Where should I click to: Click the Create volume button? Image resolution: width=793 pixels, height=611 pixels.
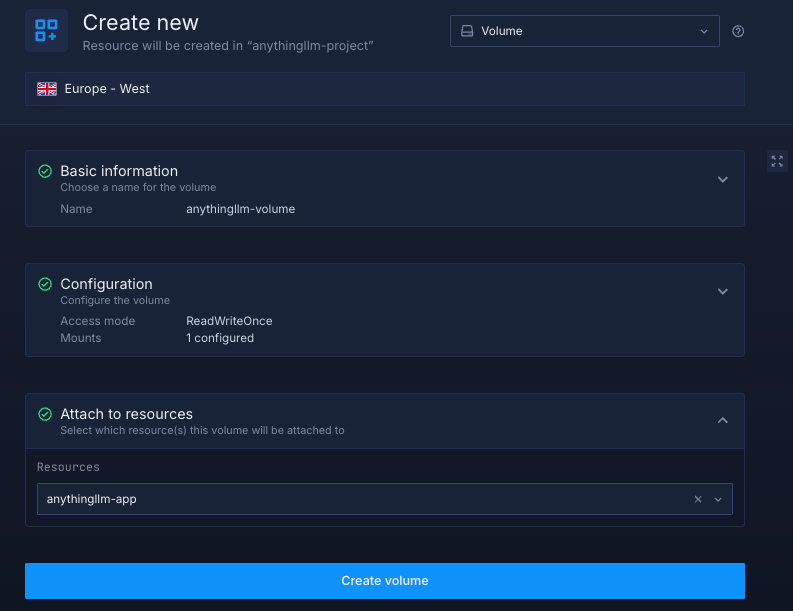pos(385,581)
